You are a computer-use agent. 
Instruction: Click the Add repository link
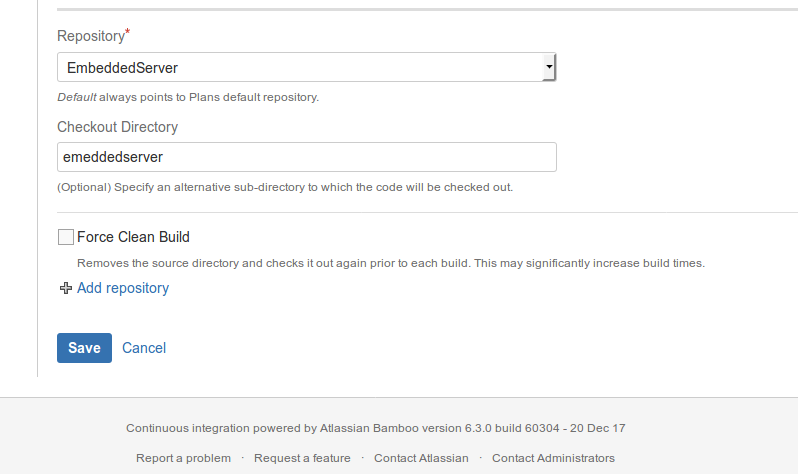tap(123, 288)
